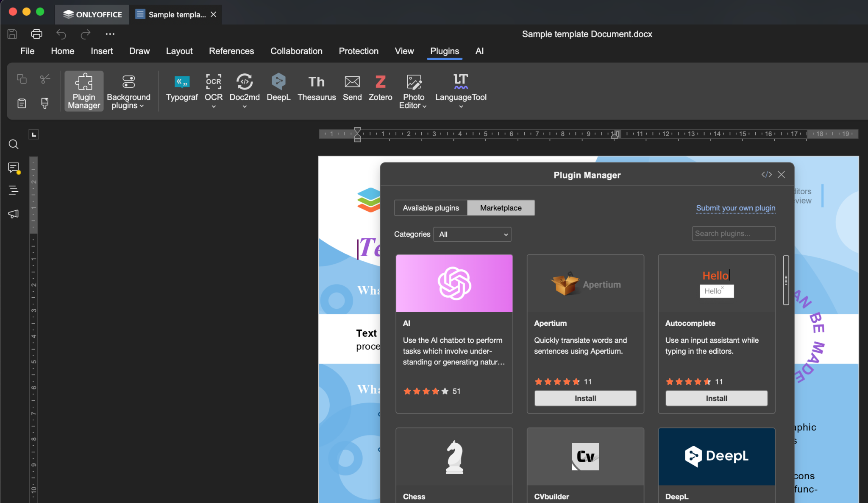This screenshot has width=868, height=503.
Task: Click the Submit your own plugin link
Action: click(735, 208)
